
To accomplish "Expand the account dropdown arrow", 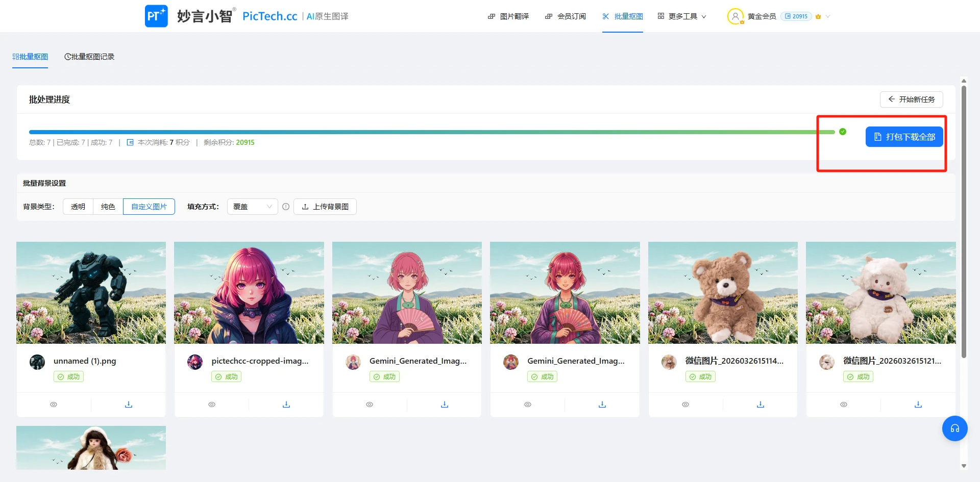I will click(x=828, y=16).
